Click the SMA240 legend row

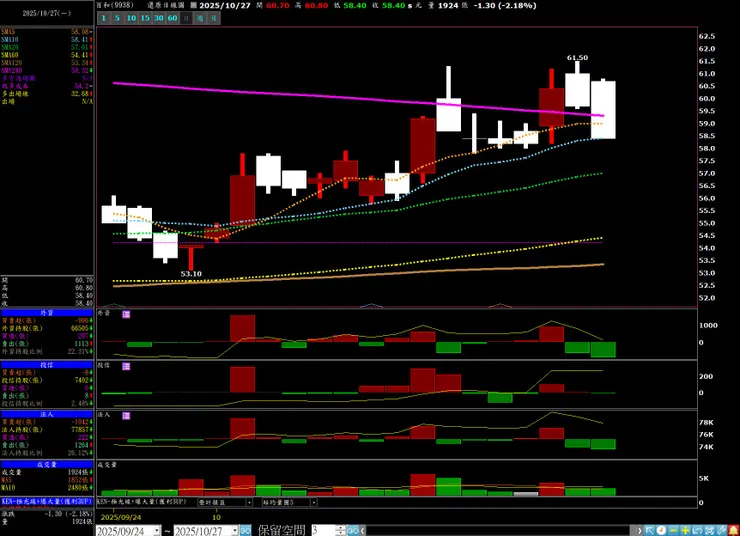[47, 70]
